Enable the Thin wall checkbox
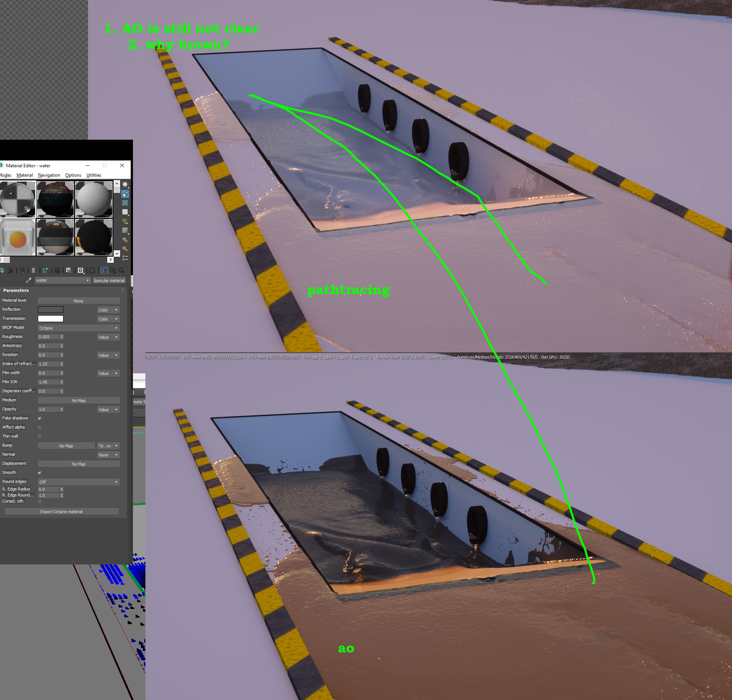Image resolution: width=732 pixels, height=700 pixels. [x=40, y=436]
